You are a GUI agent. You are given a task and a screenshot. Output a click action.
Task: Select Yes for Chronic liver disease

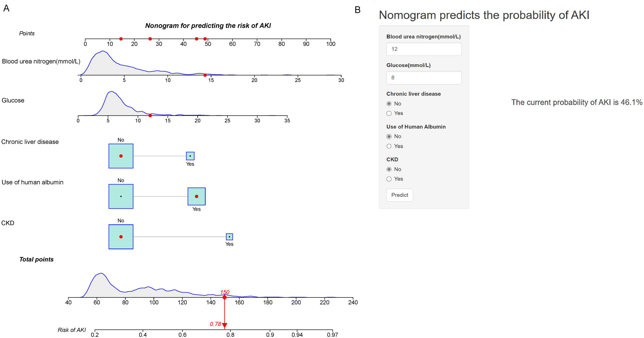point(389,113)
